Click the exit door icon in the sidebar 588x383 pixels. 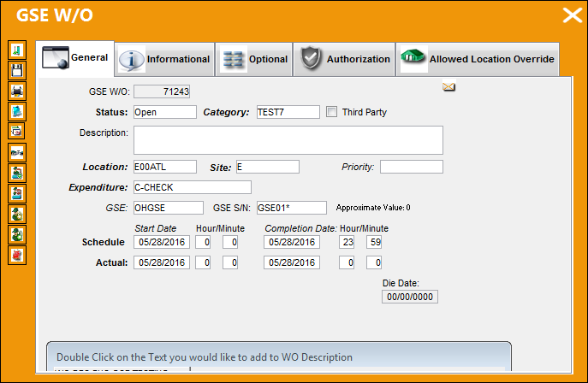pyautogui.click(x=17, y=50)
